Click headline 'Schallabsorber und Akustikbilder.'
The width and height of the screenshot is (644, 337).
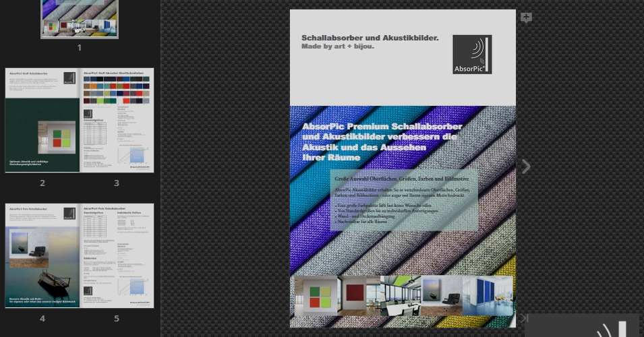pos(370,38)
